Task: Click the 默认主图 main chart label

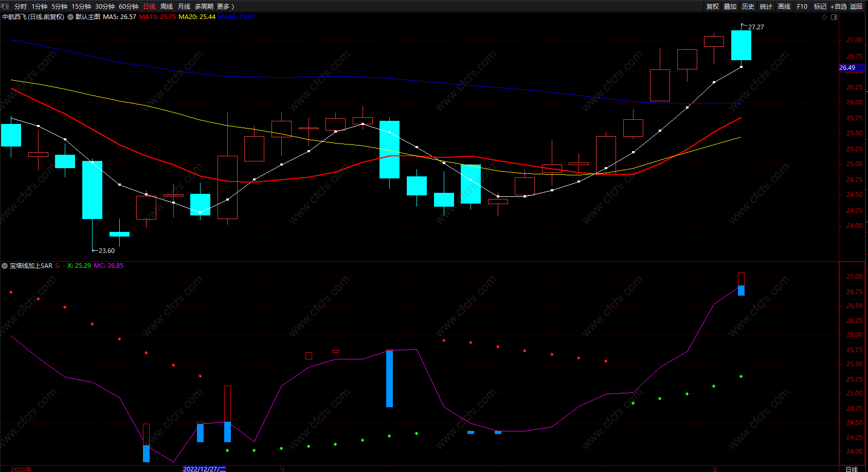Action: pyautogui.click(x=88, y=17)
